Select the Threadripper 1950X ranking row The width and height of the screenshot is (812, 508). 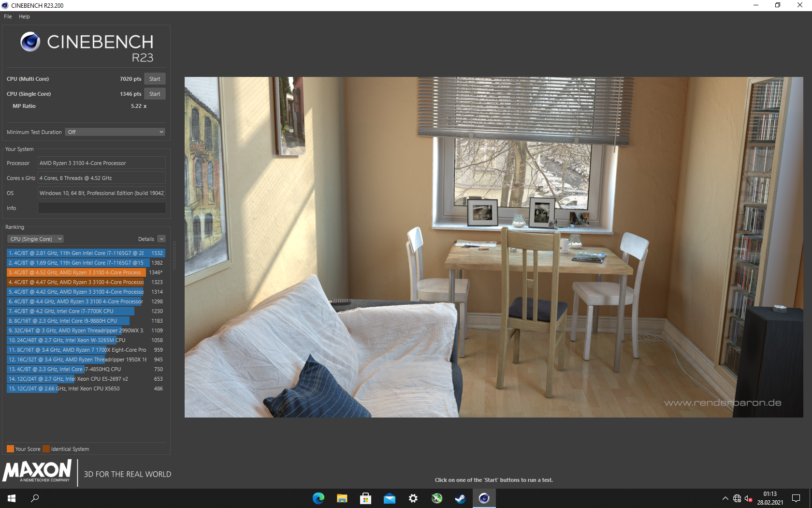(x=86, y=359)
